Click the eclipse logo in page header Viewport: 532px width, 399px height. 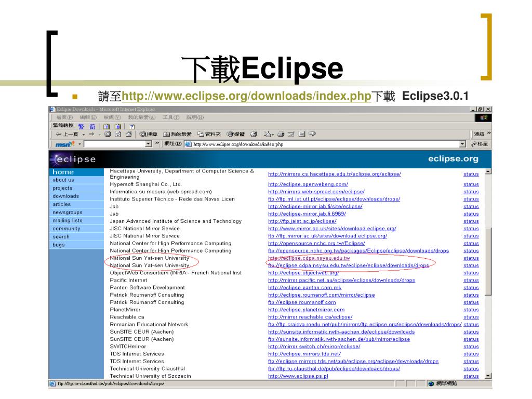coord(73,159)
